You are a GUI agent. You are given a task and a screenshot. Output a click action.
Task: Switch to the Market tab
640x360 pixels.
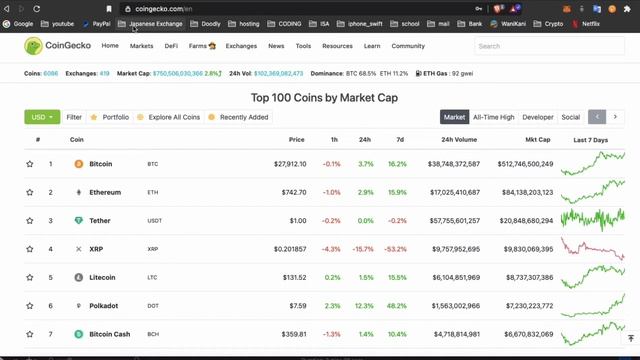454,117
